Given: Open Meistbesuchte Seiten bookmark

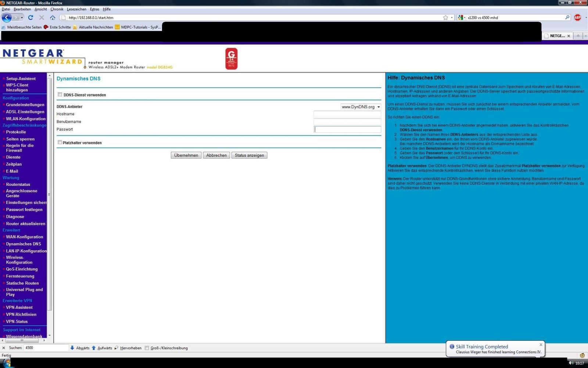Looking at the screenshot, I should [x=22, y=27].
